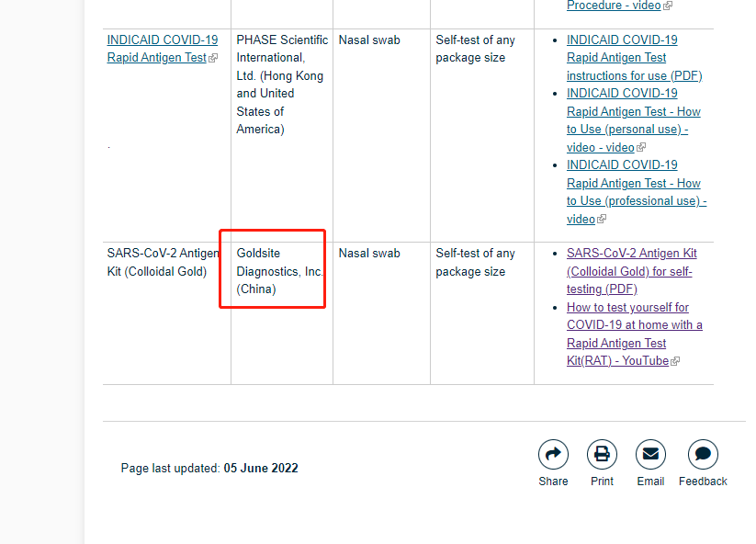Click 'SARS-CoV-2 Antigen Kit (Colloidal Gold)' product name
756x544 pixels.
pyautogui.click(x=163, y=262)
